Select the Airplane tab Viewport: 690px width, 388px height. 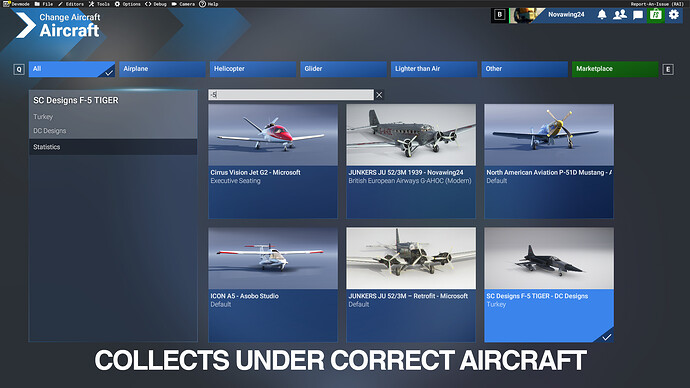coord(162,69)
